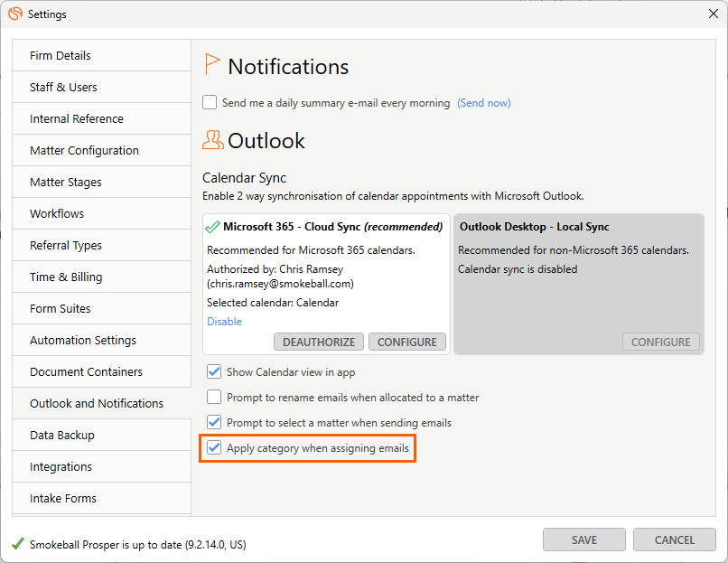Select Document Containers in the sidebar
The height and width of the screenshot is (563, 728).
(102, 371)
